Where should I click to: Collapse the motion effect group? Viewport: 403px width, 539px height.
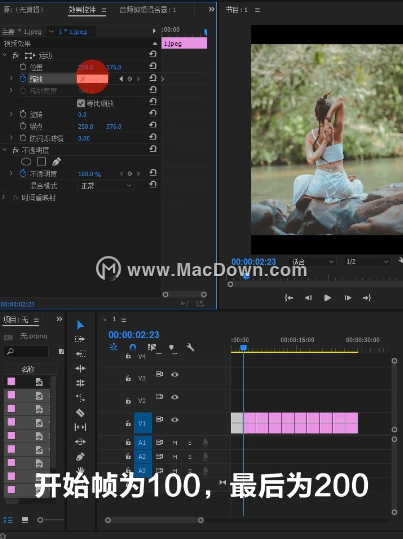pyautogui.click(x=4, y=55)
